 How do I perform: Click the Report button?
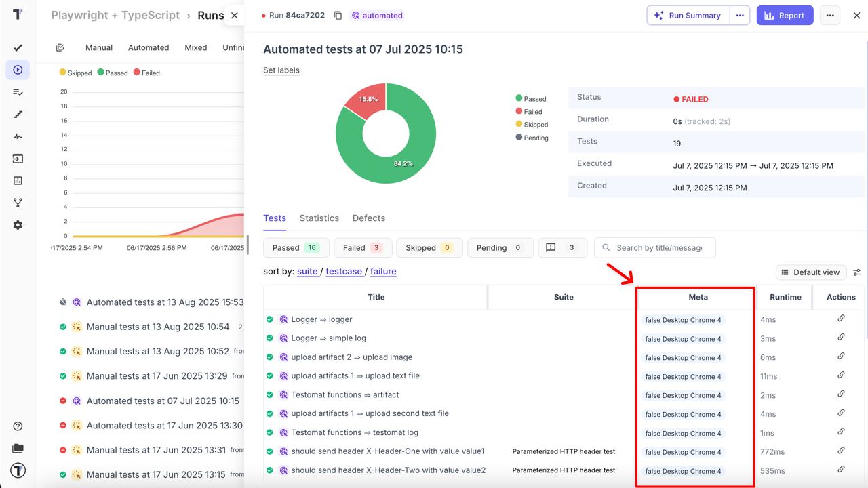(x=785, y=15)
